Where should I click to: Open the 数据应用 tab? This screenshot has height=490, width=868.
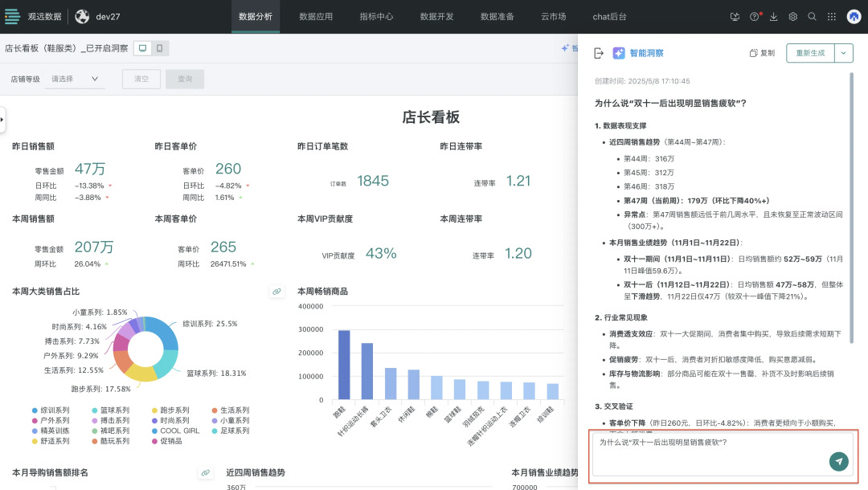coord(316,17)
